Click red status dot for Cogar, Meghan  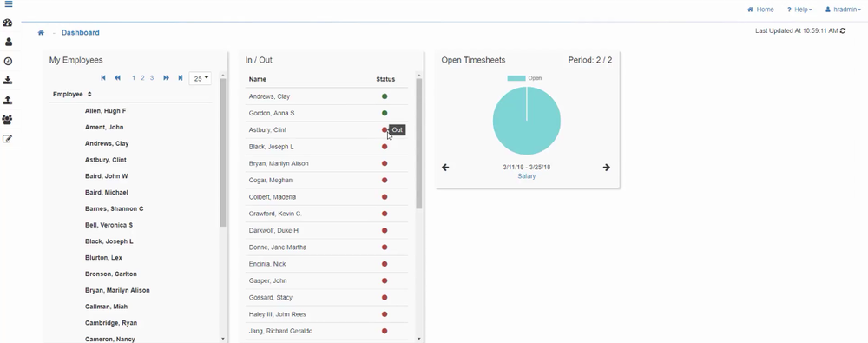click(385, 180)
